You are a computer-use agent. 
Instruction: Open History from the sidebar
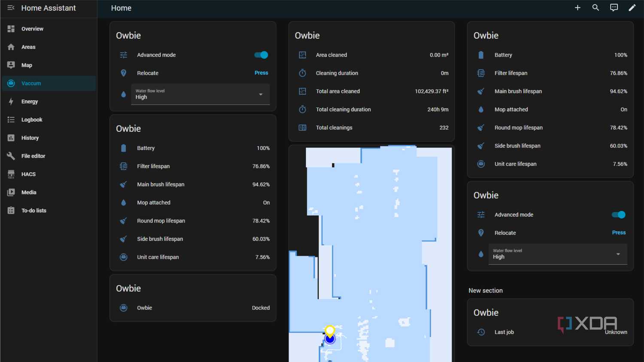(x=49, y=138)
